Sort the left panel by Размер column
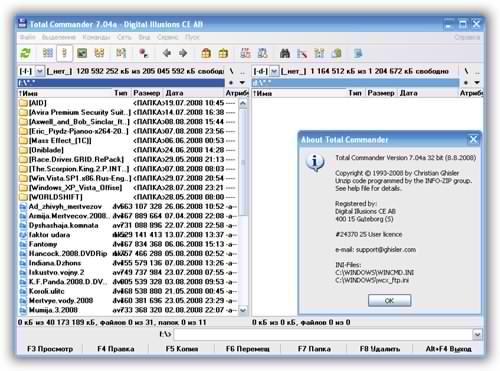This screenshot has width=500, height=371. [146, 93]
